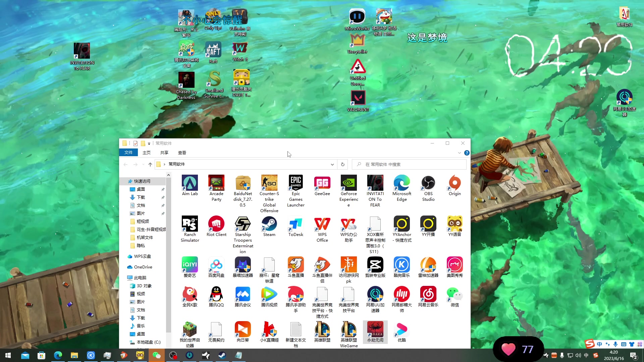The image size is (644, 362).
Task: Open 英雄联盟WeGame shortcut
Action: tap(349, 335)
